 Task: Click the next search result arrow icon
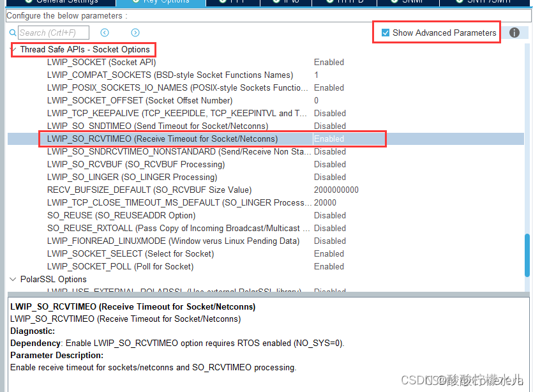[x=134, y=32]
